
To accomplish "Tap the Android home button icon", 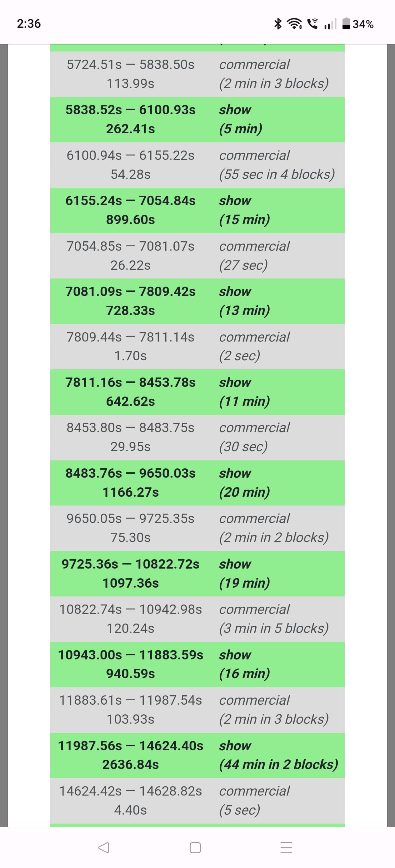I will coord(195,847).
